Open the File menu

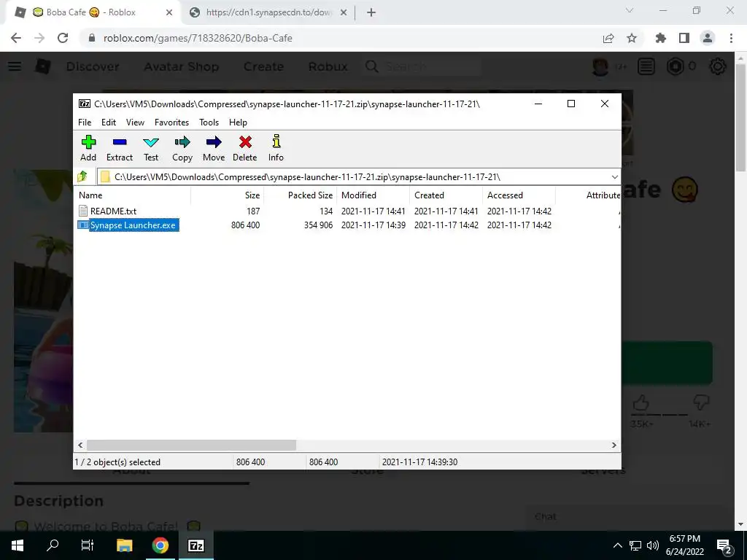click(85, 122)
